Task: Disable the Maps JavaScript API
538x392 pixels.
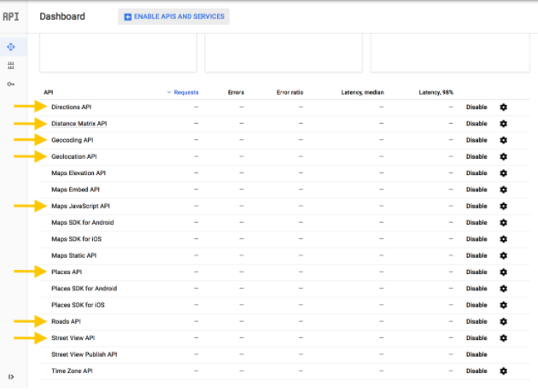Action: coord(477,206)
